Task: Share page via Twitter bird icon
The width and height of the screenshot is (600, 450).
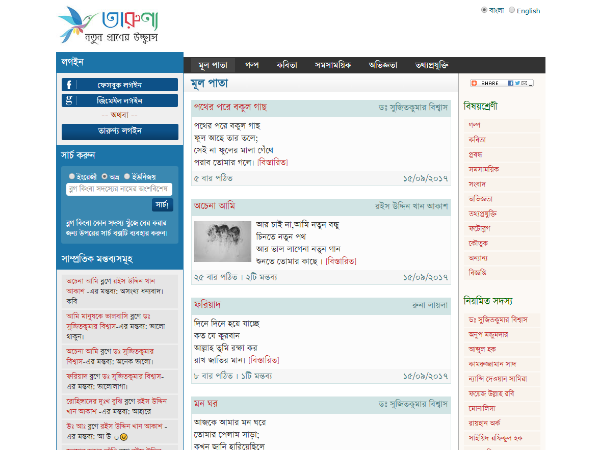Action: click(x=517, y=83)
